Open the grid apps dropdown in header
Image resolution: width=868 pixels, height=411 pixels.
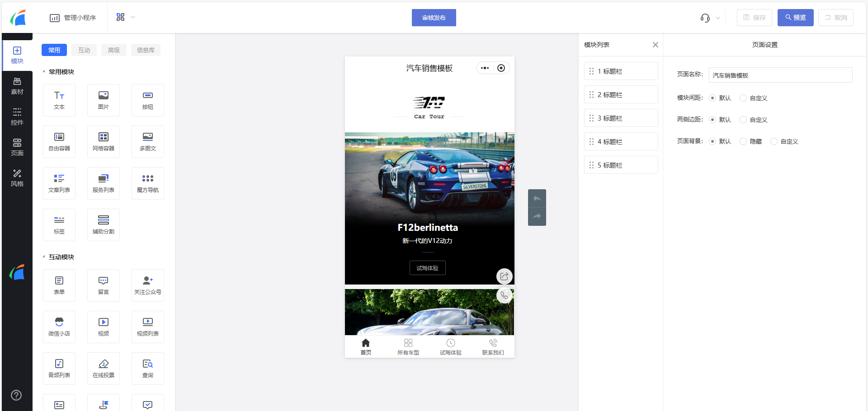(x=125, y=17)
